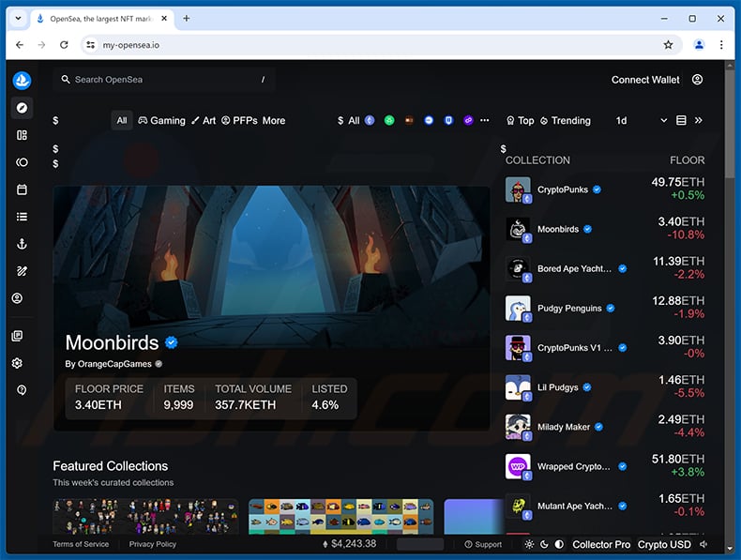Click the Support link in the footer

coord(483,544)
